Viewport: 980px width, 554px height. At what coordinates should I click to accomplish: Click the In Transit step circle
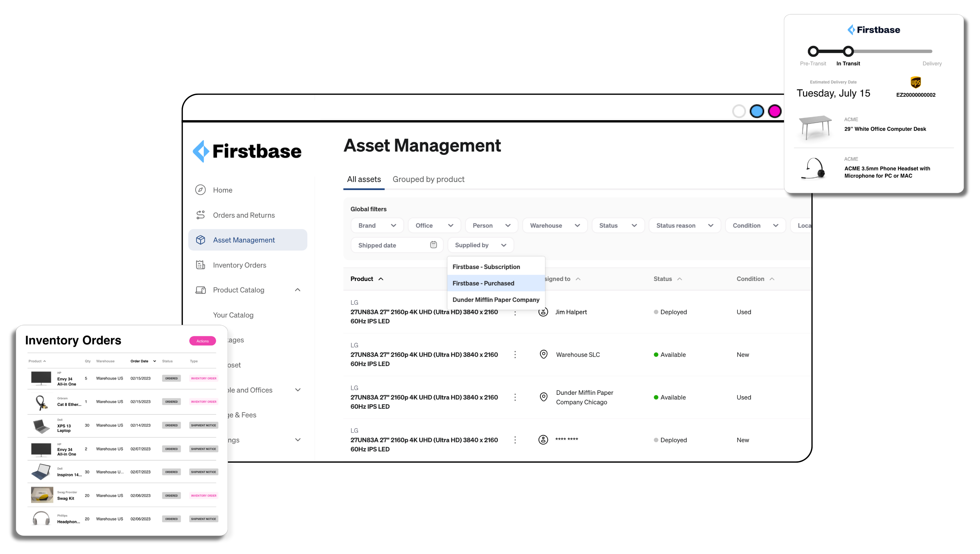(848, 51)
